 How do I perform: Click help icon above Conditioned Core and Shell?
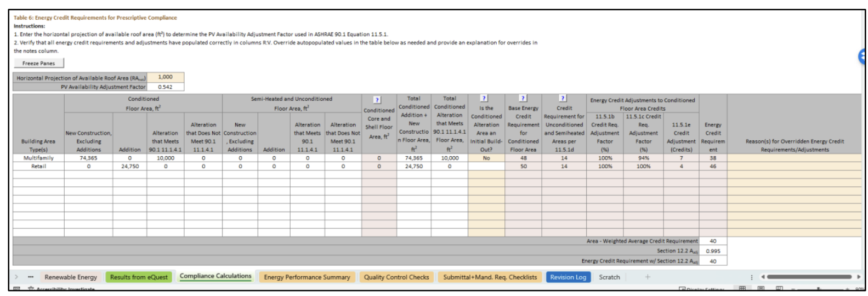(x=377, y=100)
